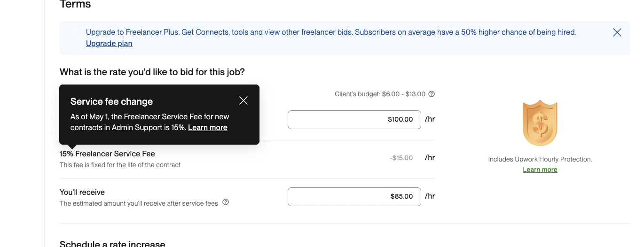Click help icon beside estimated amount text

226,202
